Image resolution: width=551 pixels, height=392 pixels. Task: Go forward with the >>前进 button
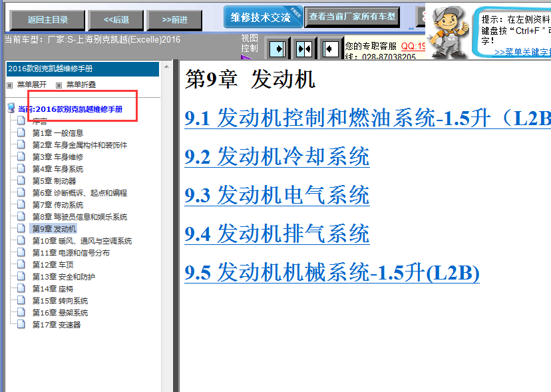(x=174, y=20)
